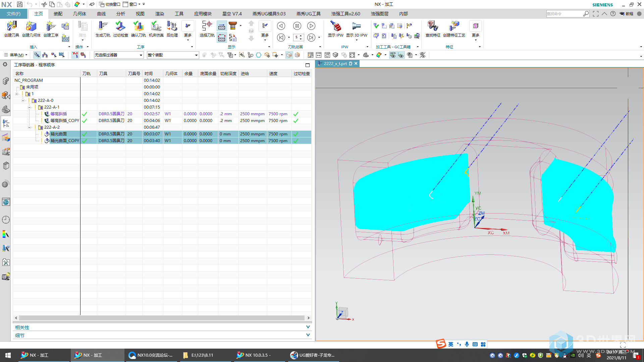The width and height of the screenshot is (644, 362).
Task: Select the 未用项 (Unused Items) node
Action: click(32, 87)
